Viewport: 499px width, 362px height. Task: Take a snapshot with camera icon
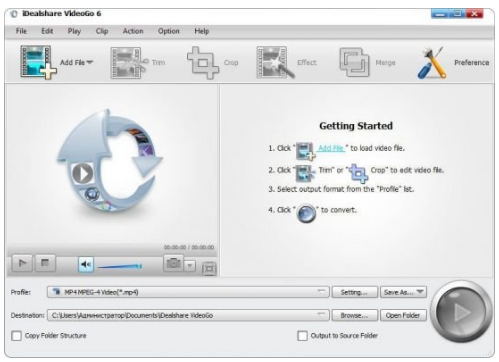173,263
